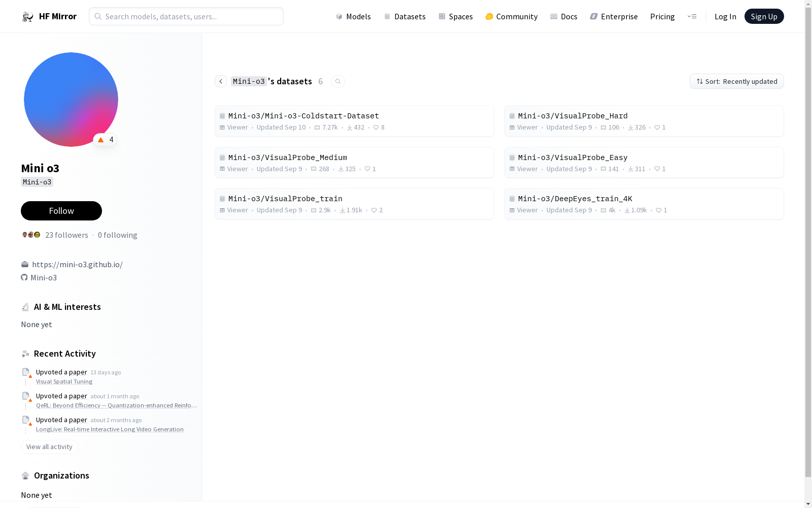Viewport: 812px width, 508px height.
Task: Open the more options navigation menu icon
Action: click(x=692, y=16)
